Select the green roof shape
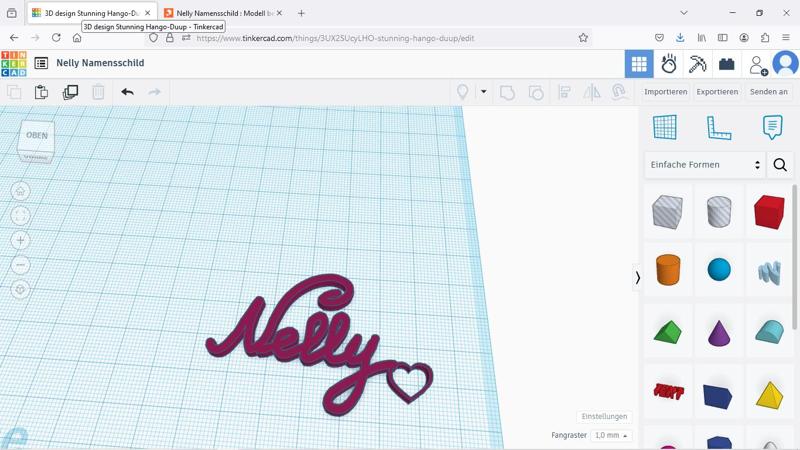This screenshot has width=800, height=450. [x=667, y=332]
